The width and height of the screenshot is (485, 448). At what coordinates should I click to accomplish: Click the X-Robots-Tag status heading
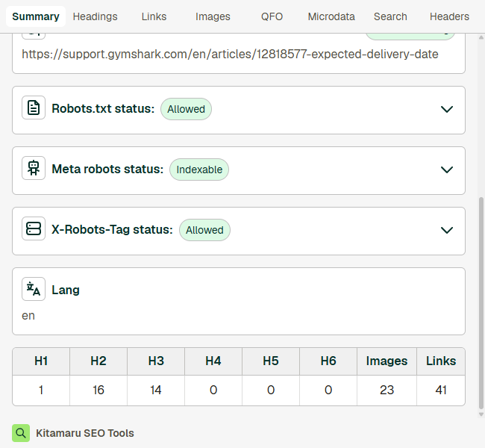(x=112, y=229)
